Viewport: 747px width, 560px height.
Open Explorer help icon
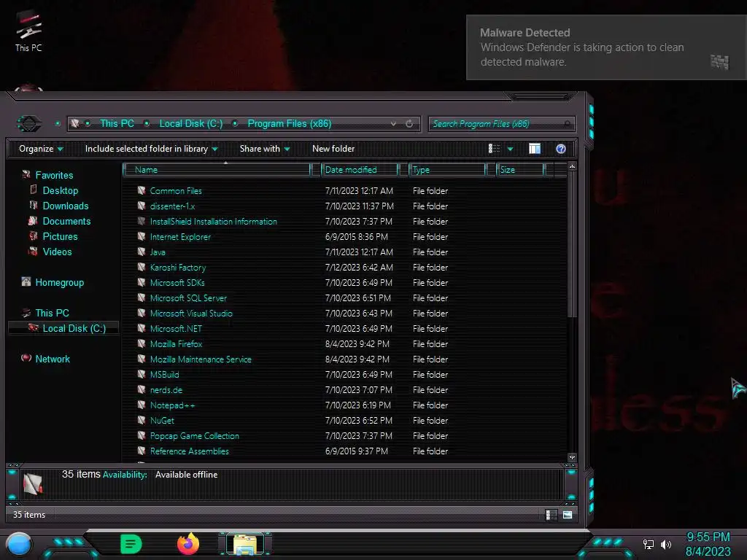tap(561, 149)
